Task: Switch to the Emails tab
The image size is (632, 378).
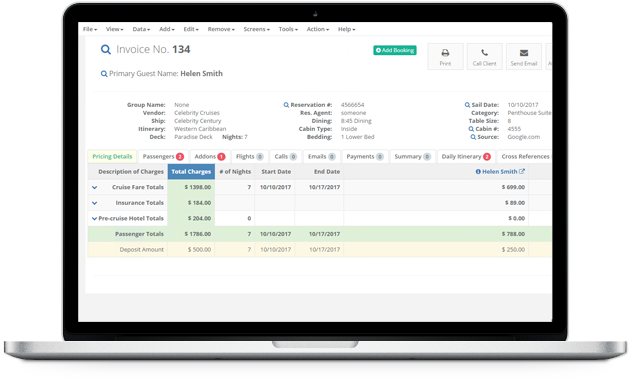Action: pyautogui.click(x=321, y=156)
